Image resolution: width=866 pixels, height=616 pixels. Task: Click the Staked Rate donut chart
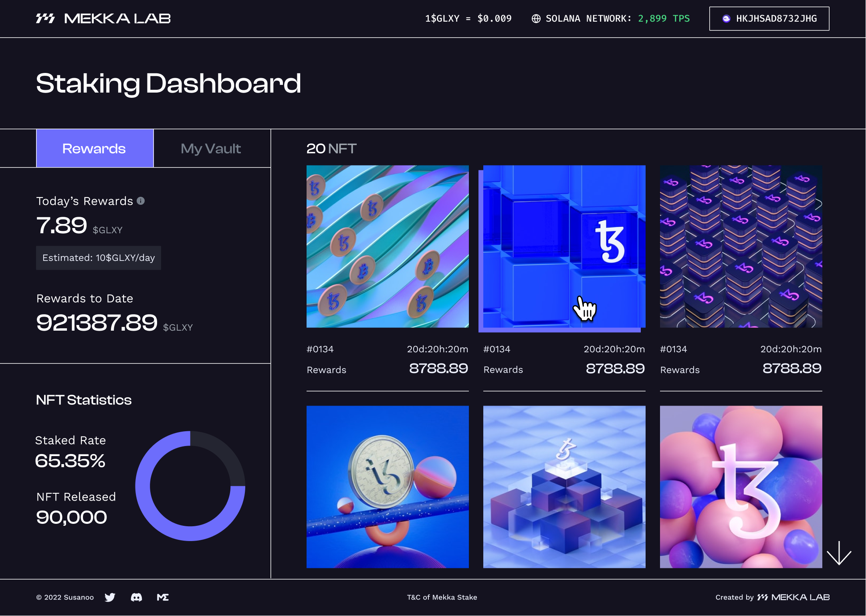click(190, 486)
